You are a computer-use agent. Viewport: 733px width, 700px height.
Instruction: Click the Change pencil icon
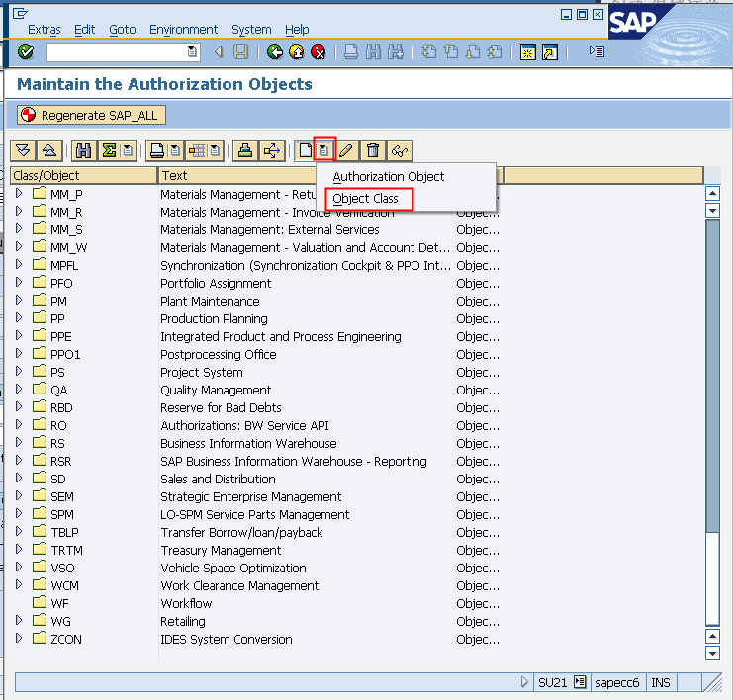pyautogui.click(x=346, y=151)
